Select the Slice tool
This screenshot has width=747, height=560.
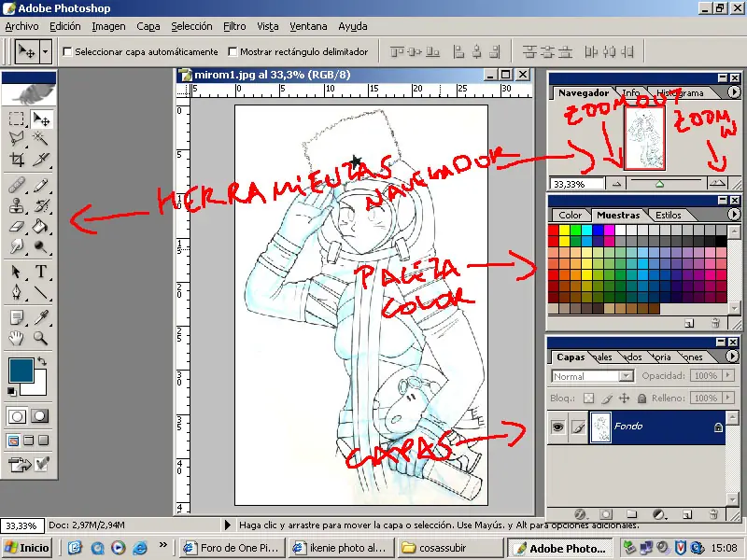coord(41,159)
